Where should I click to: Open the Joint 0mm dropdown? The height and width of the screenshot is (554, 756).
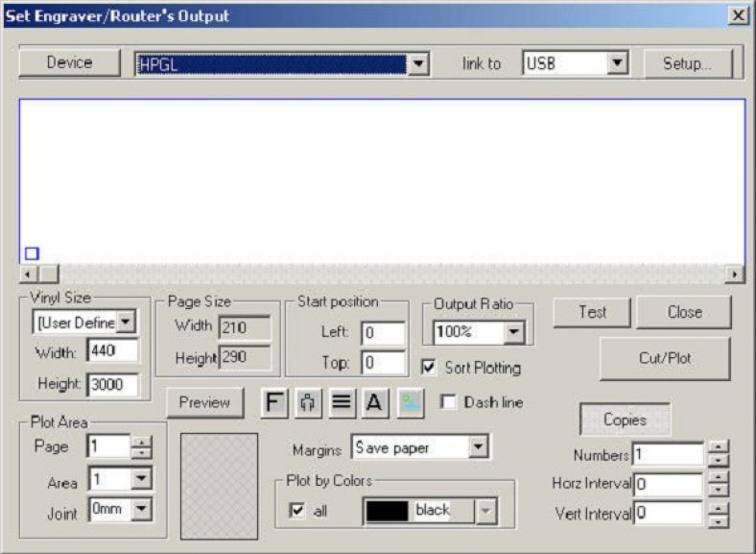pos(141,509)
